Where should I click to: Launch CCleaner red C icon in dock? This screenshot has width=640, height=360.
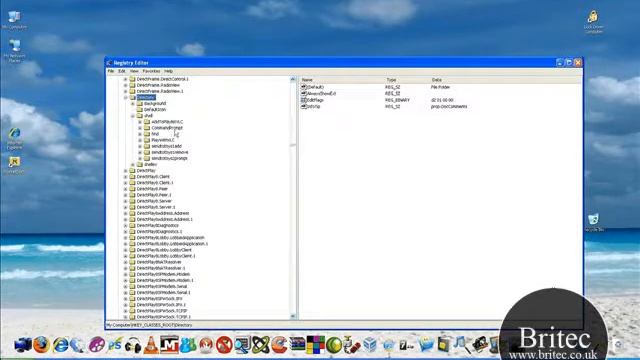click(x=279, y=345)
